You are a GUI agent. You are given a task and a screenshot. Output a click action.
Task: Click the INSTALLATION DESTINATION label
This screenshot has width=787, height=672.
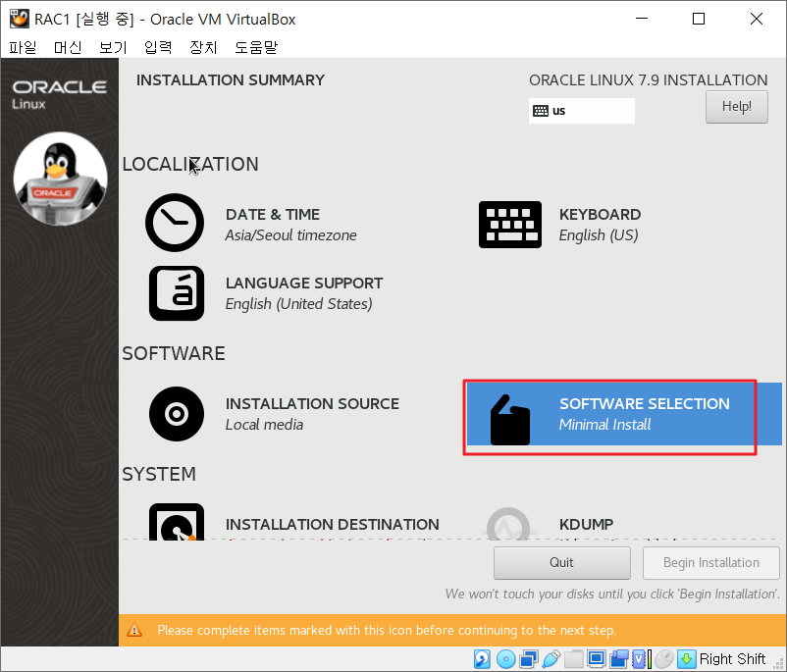click(332, 525)
